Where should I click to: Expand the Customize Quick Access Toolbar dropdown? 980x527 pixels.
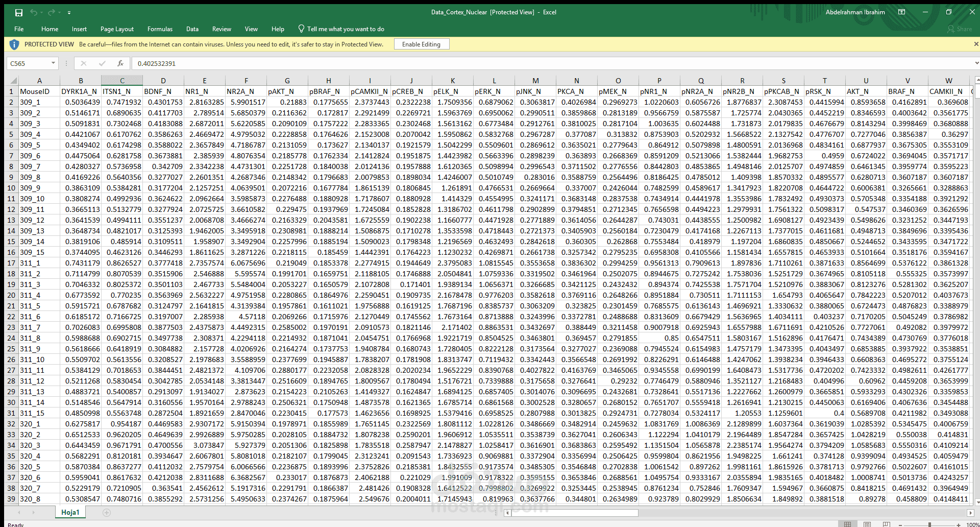69,12
